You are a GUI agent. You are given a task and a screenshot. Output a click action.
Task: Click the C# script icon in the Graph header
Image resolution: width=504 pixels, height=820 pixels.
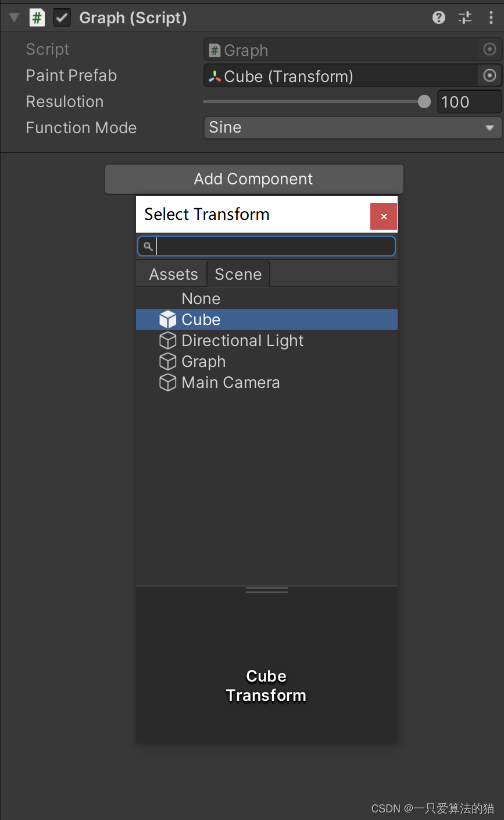pos(37,17)
